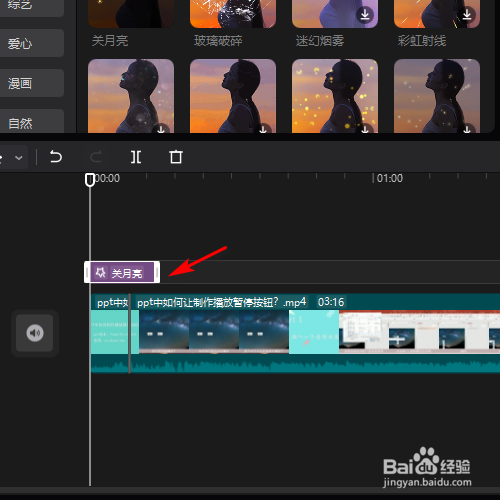500x500 pixels.
Task: Select the yellow sparkles effect under 迷幻烟雾
Action: [335, 96]
